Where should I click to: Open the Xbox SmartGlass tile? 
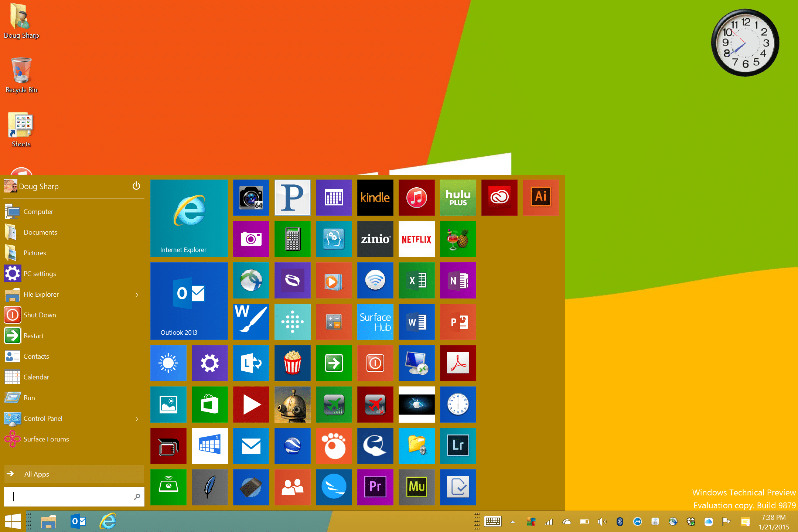point(168,487)
